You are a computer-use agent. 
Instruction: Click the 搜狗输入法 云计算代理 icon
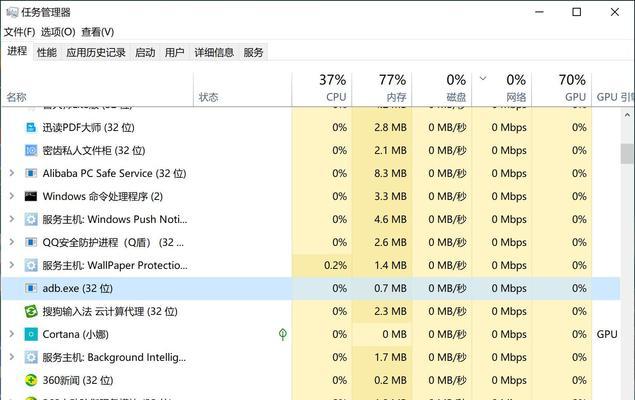click(31, 311)
